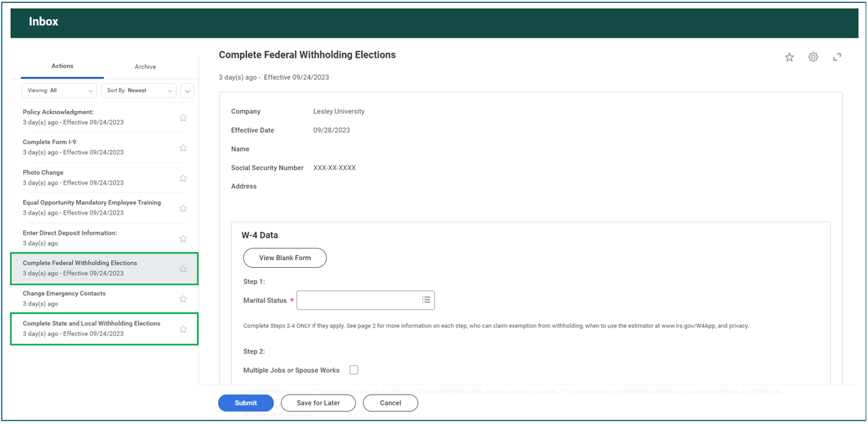868x424 pixels.
Task: Select Complete Federal Withholding Elections in list
Action: tap(104, 268)
